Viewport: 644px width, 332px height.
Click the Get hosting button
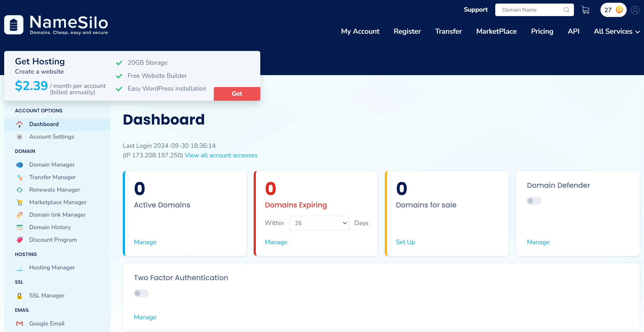pos(237,94)
